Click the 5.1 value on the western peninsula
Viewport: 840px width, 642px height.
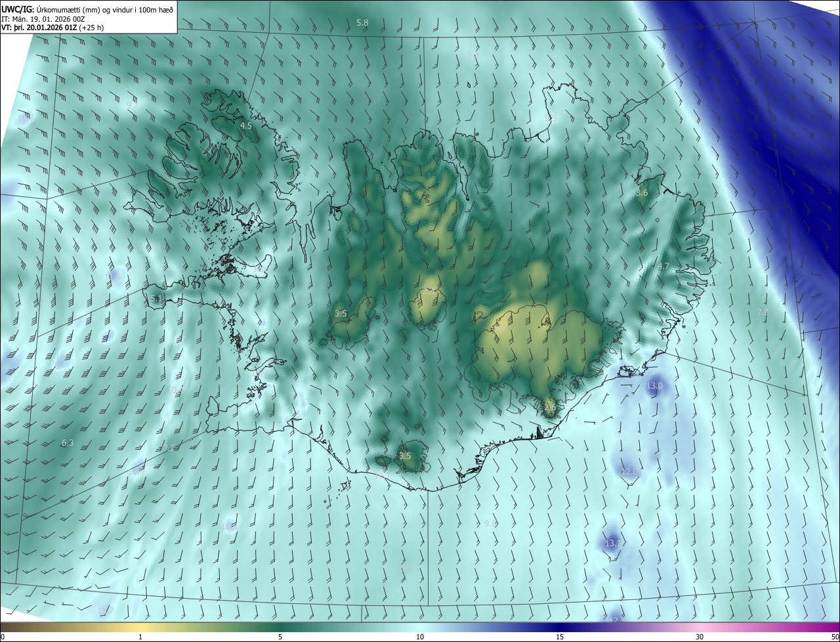pyautogui.click(x=156, y=299)
